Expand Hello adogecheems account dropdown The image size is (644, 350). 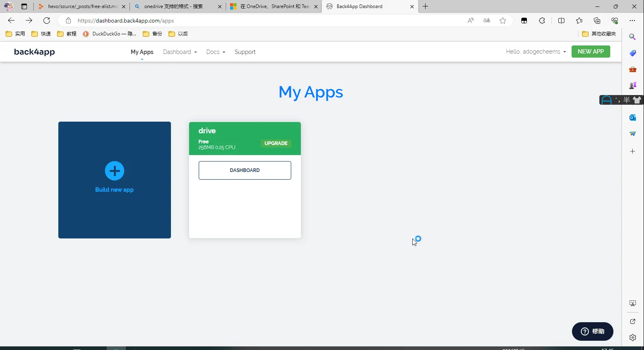536,52
